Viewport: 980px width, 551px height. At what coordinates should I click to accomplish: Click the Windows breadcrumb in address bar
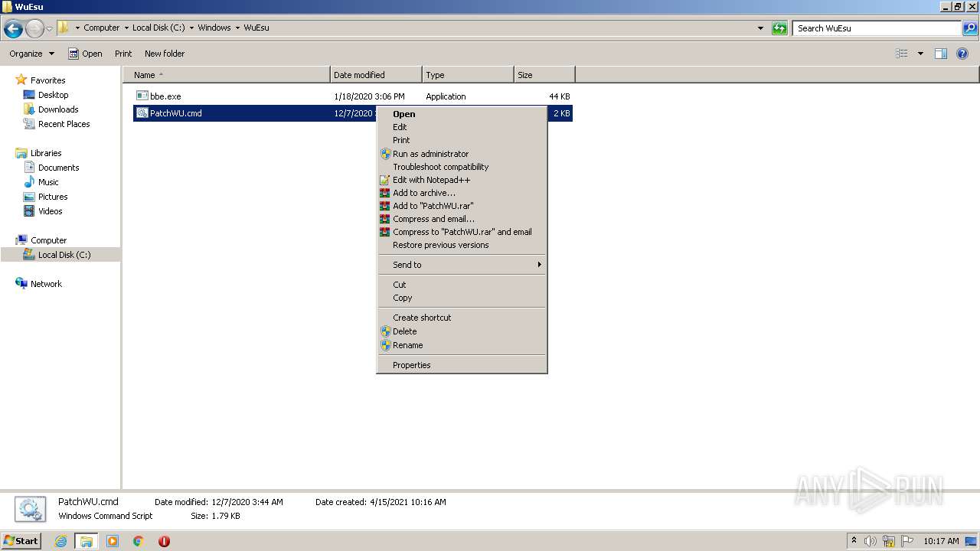214,28
